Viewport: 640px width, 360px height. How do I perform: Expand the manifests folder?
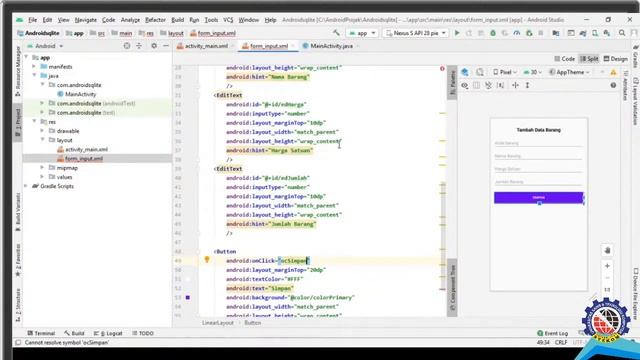pyautogui.click(x=35, y=67)
